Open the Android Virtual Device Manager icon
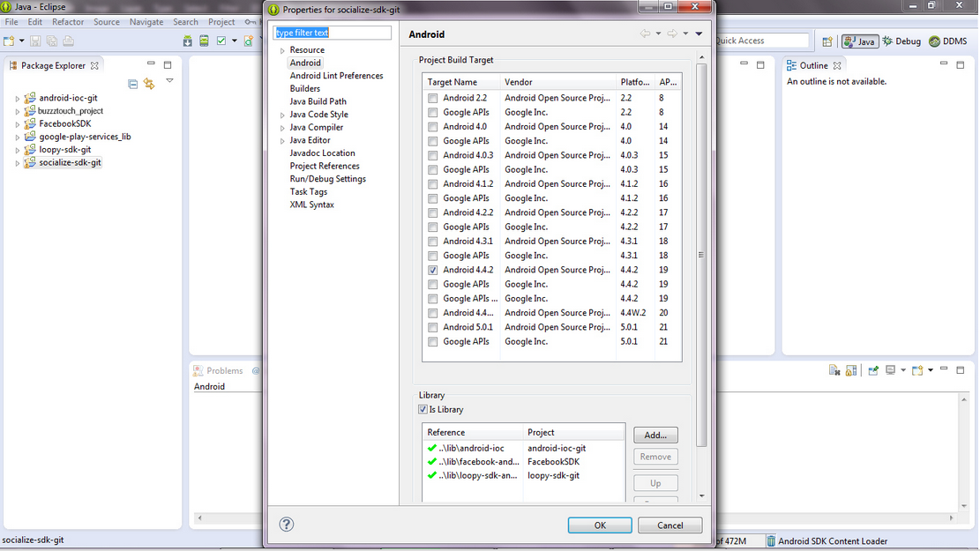 204,41
